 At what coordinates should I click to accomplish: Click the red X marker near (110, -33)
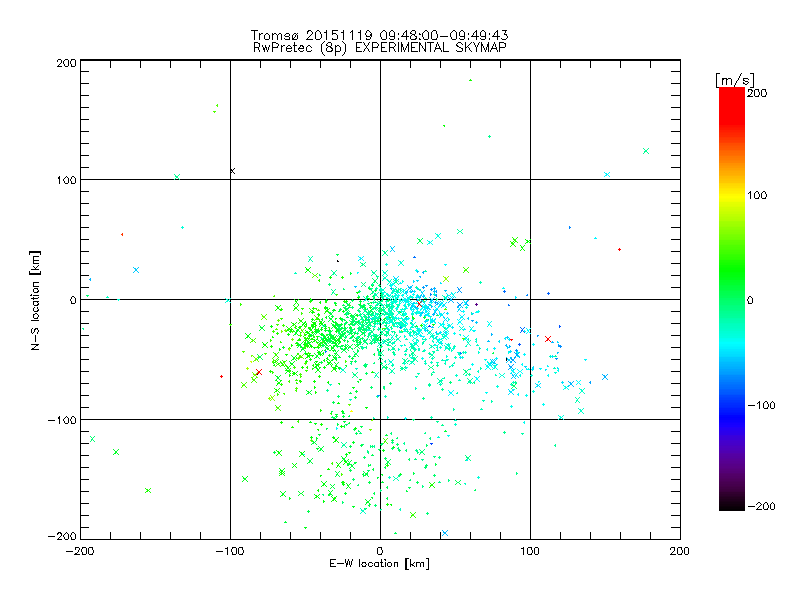[548, 339]
